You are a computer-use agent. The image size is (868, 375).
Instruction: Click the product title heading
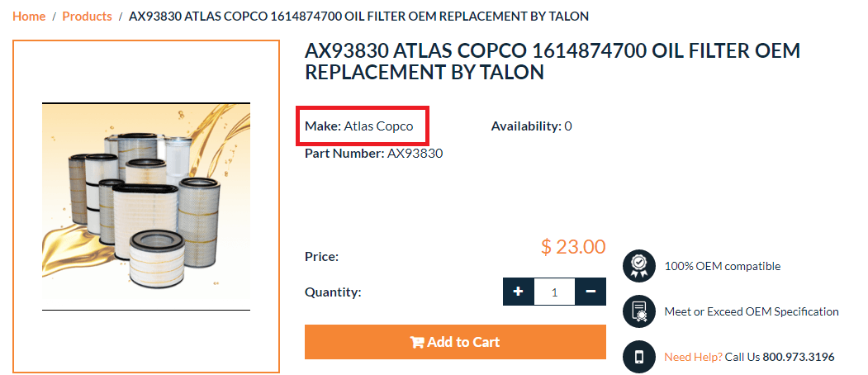coord(552,61)
